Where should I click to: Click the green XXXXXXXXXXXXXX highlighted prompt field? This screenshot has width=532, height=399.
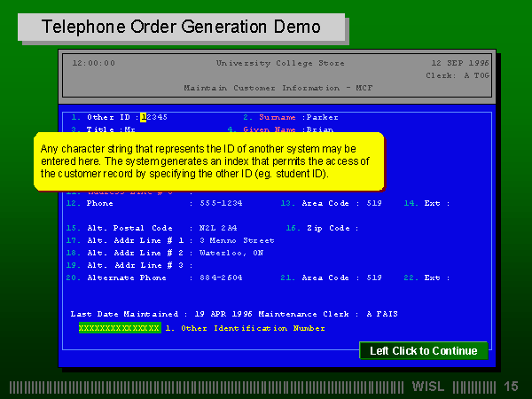coord(119,328)
